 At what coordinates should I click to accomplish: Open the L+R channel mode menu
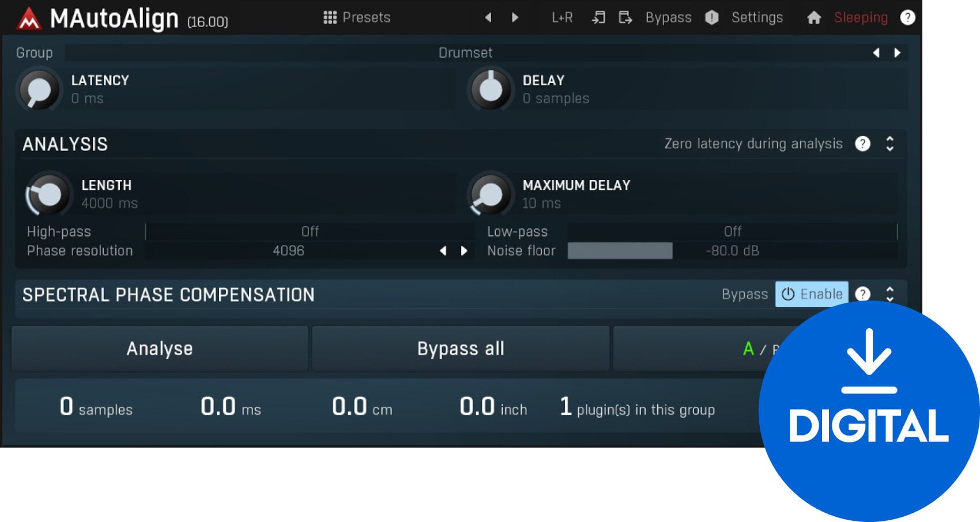coord(562,18)
